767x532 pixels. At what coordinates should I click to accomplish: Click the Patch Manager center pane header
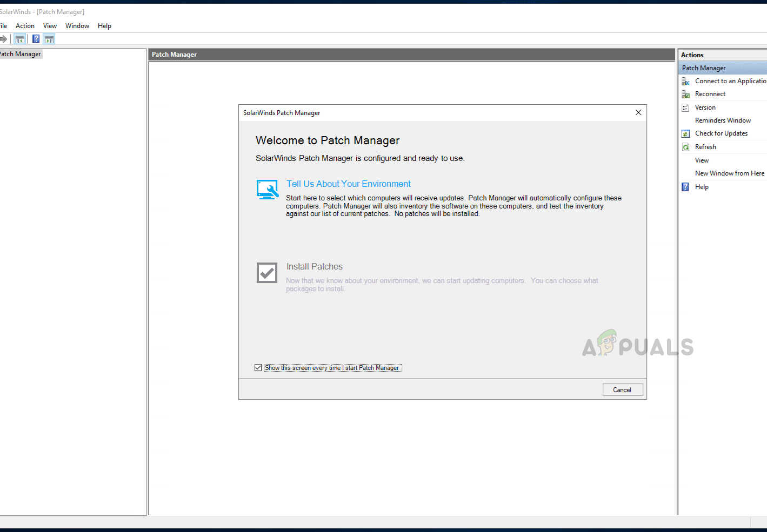412,55
